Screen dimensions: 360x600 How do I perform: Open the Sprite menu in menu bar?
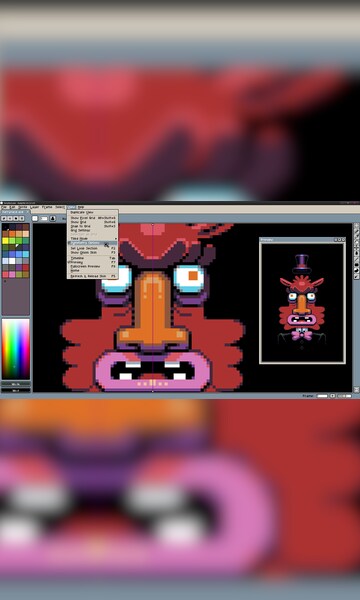23,207
